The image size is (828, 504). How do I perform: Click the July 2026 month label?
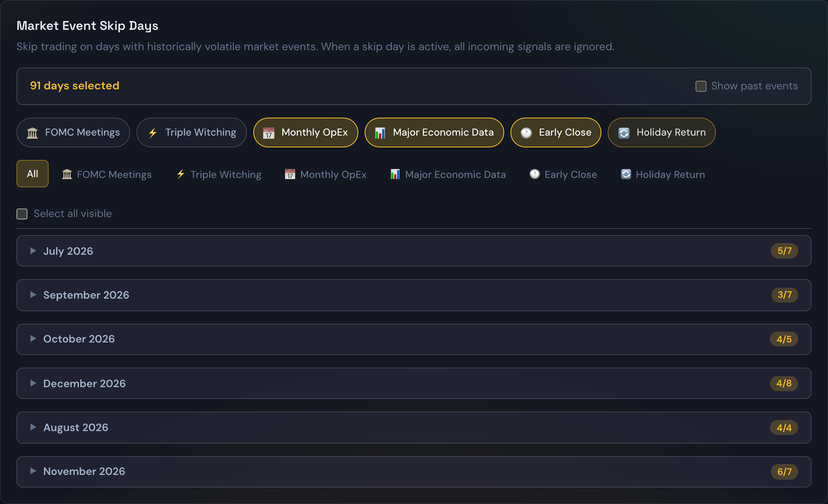[68, 251]
